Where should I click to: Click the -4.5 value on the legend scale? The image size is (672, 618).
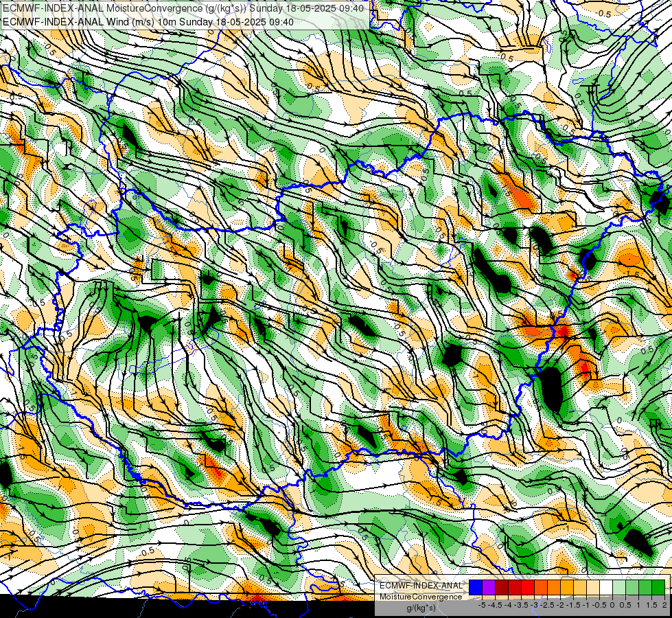(x=495, y=605)
